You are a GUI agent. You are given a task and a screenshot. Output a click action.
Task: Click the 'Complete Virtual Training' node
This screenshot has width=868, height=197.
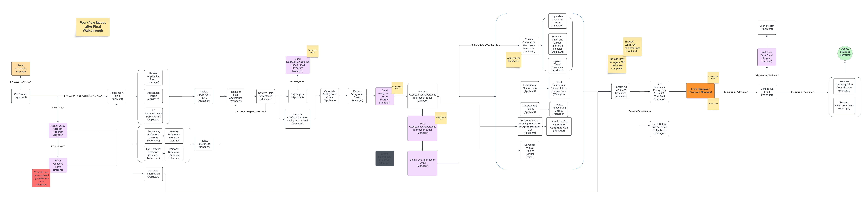tap(530, 151)
